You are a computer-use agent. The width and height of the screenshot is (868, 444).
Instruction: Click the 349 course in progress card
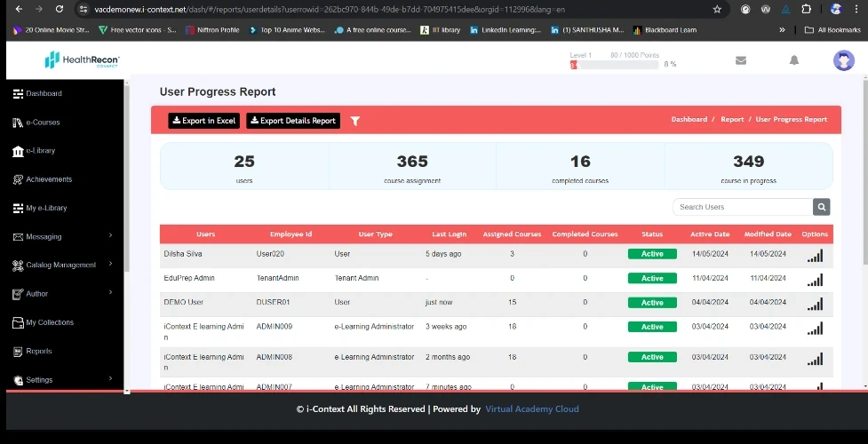[x=748, y=167]
